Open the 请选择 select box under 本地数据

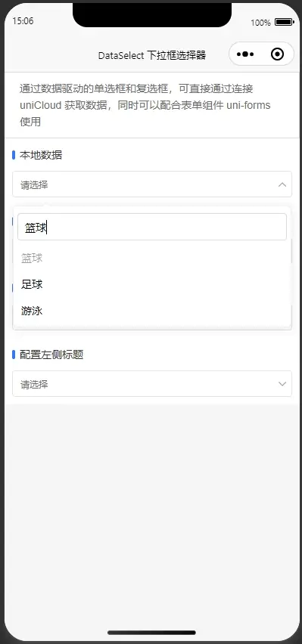[x=152, y=184]
